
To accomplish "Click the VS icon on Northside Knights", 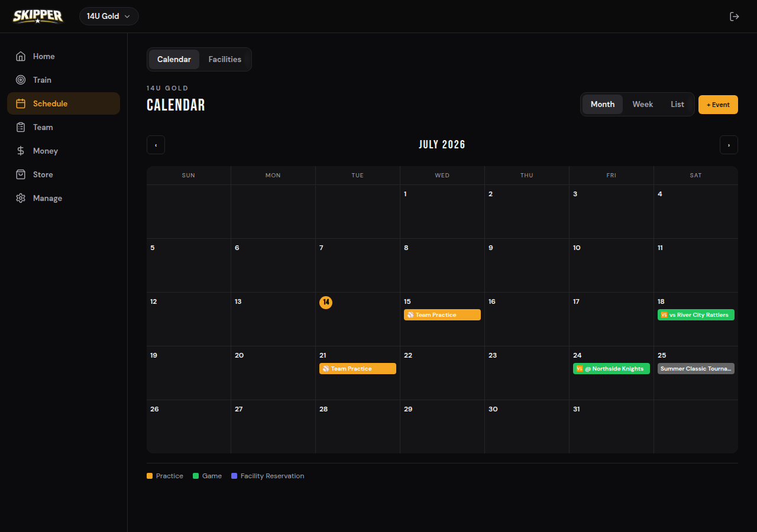I will pyautogui.click(x=580, y=369).
